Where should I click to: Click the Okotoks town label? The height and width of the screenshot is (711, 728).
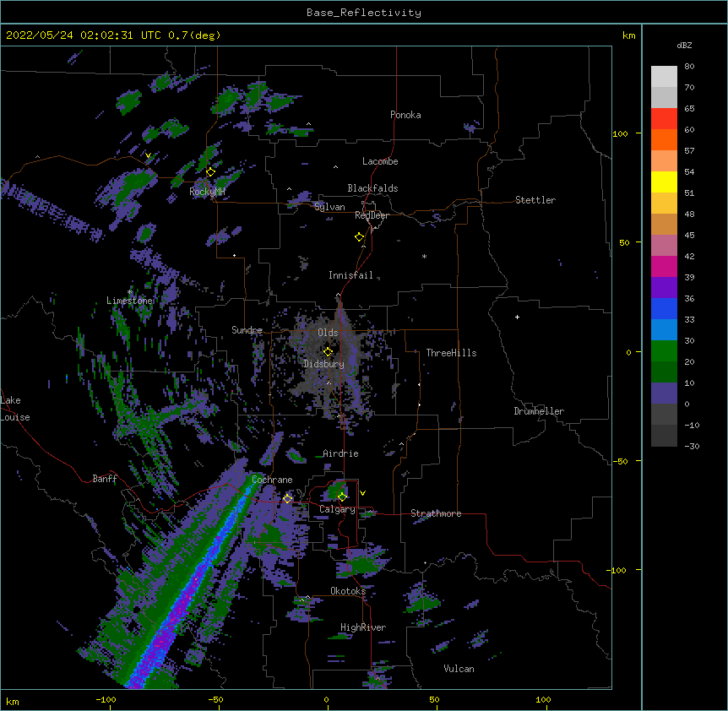pos(348,591)
